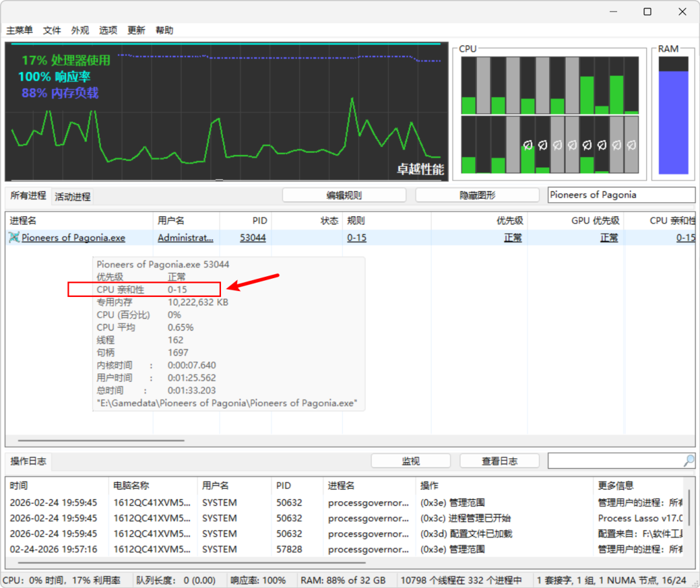Click the 卓越性能 power plan label
Screen dimensions: 700x588
[x=421, y=169]
